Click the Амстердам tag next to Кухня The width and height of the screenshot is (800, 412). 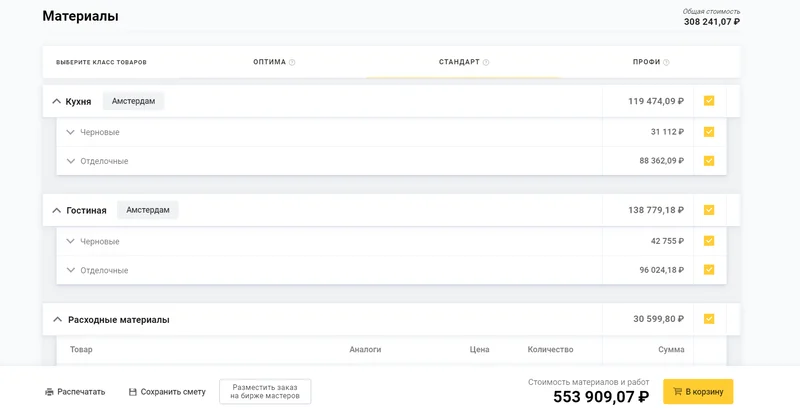[x=133, y=101]
